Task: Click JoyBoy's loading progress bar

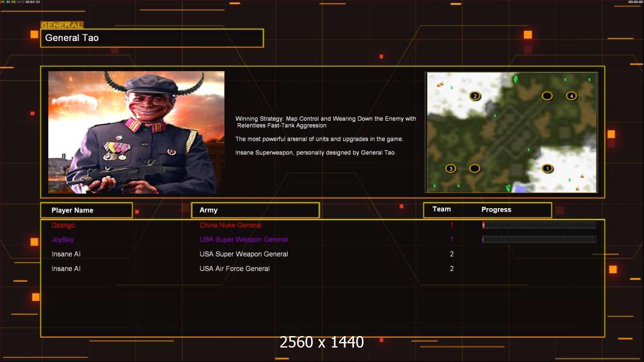Action: pyautogui.click(x=539, y=240)
